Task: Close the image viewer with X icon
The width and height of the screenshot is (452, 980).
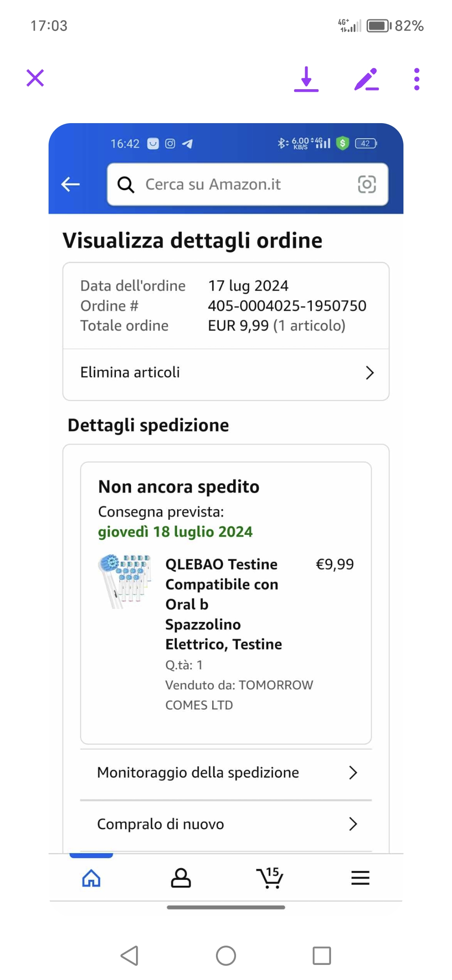Action: pyautogui.click(x=35, y=78)
